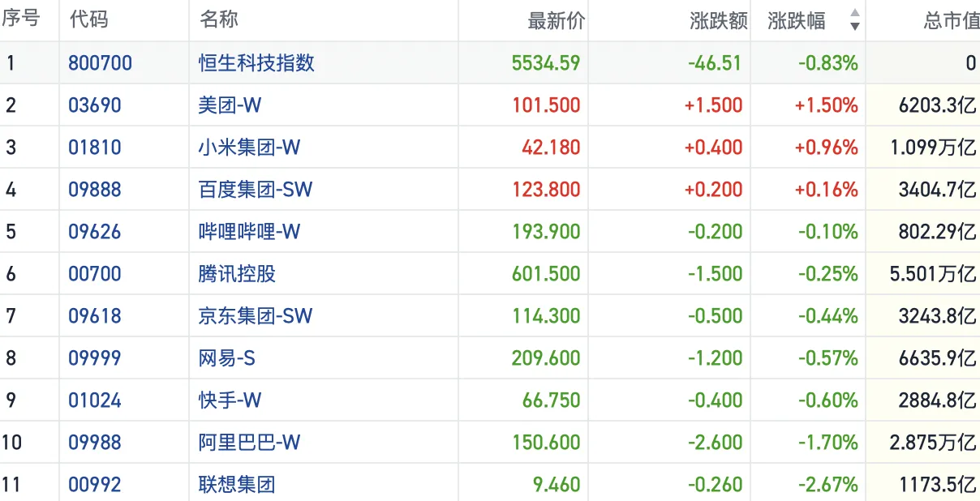980x501 pixels.
Task: Click the change percent -0.25%
Action: coord(827,273)
